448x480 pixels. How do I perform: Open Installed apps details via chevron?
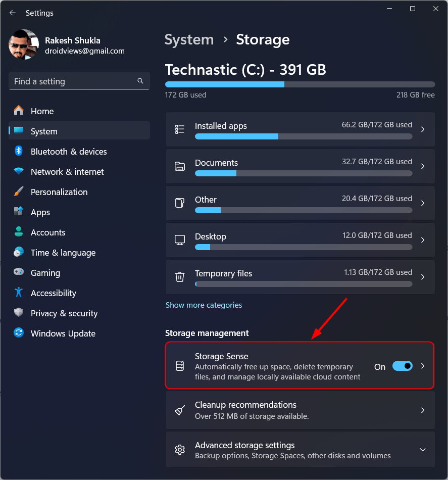tap(423, 129)
